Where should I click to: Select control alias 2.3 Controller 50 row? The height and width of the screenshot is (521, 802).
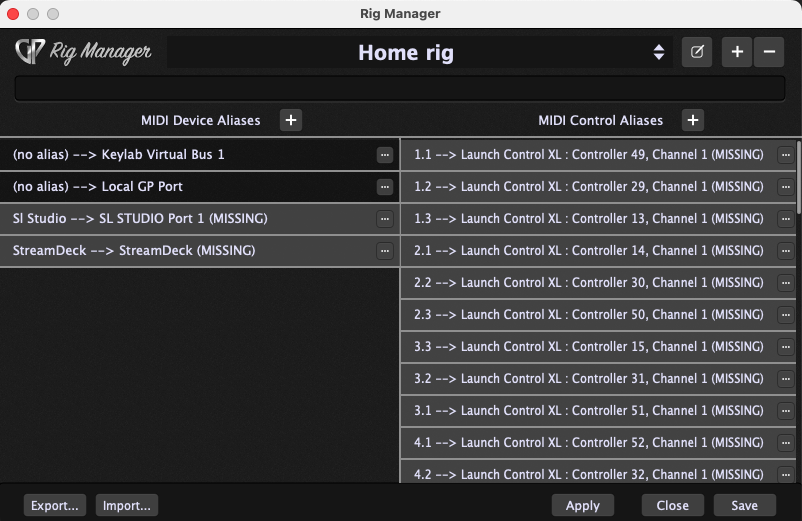pyautogui.click(x=598, y=315)
